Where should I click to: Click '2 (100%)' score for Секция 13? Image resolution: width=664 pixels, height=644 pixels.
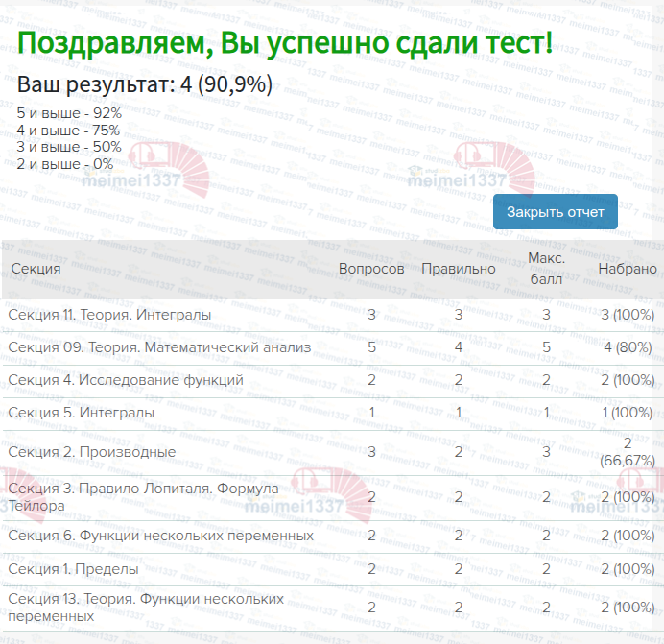tap(628, 608)
